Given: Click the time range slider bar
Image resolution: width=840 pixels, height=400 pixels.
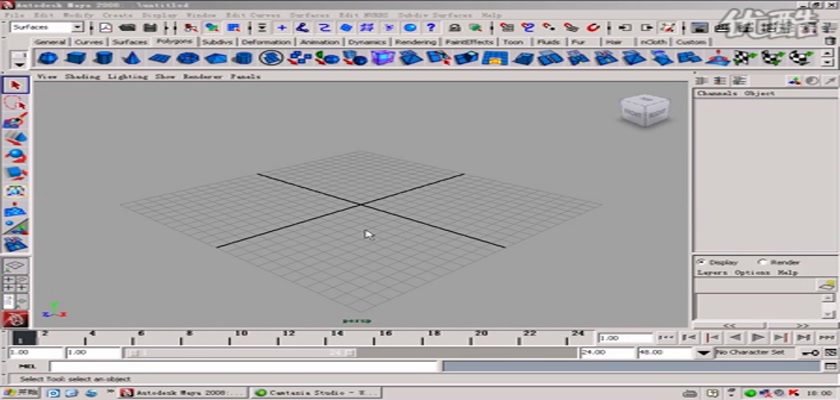Looking at the screenshot, I should click(240, 353).
